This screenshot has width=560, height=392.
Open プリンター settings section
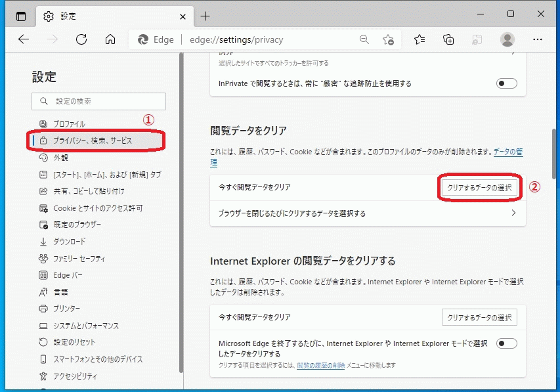pyautogui.click(x=67, y=309)
